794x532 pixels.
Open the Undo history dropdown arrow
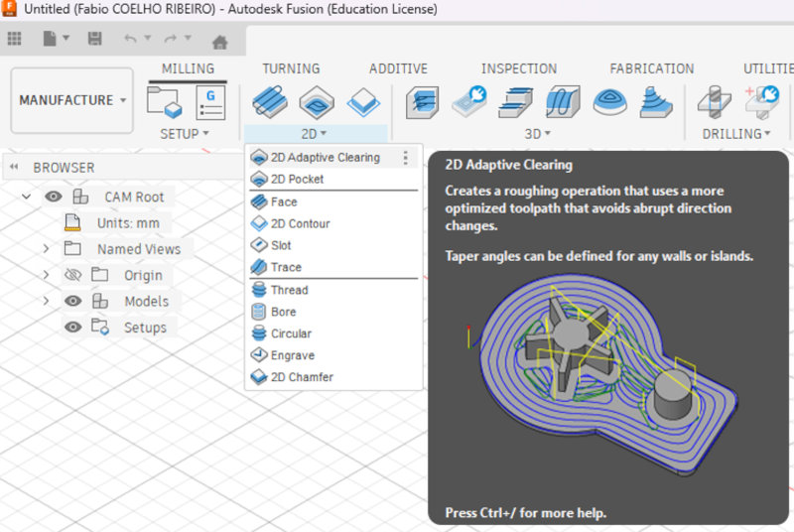[x=147, y=38]
